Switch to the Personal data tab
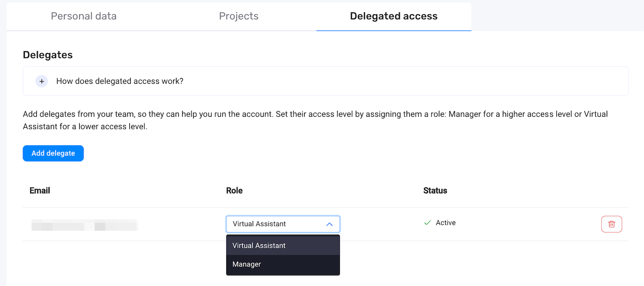This screenshot has height=286, width=644. coord(83,16)
